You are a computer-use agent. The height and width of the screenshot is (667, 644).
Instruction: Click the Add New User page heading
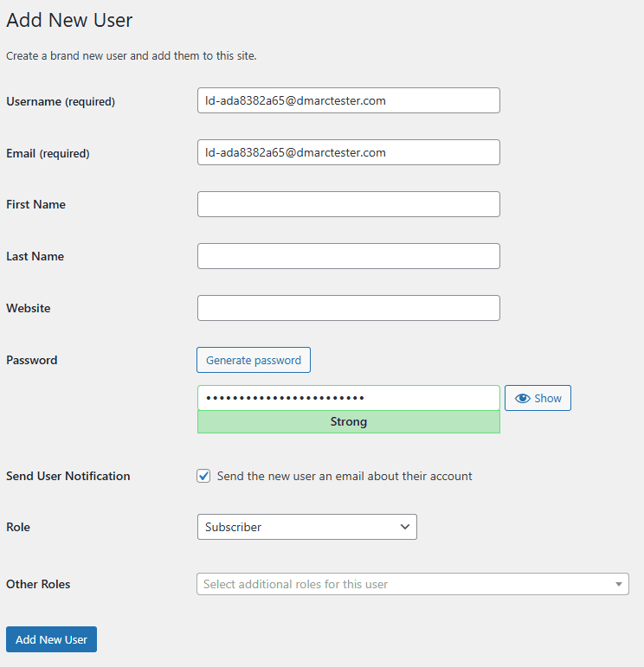coord(69,20)
